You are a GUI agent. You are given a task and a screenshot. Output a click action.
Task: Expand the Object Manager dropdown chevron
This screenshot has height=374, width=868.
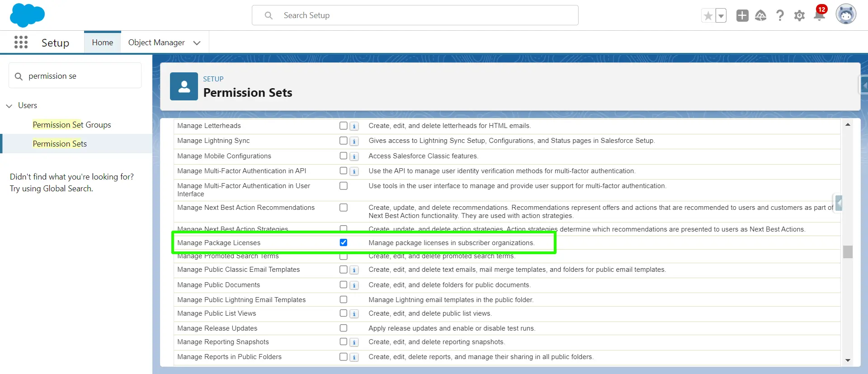[197, 43]
